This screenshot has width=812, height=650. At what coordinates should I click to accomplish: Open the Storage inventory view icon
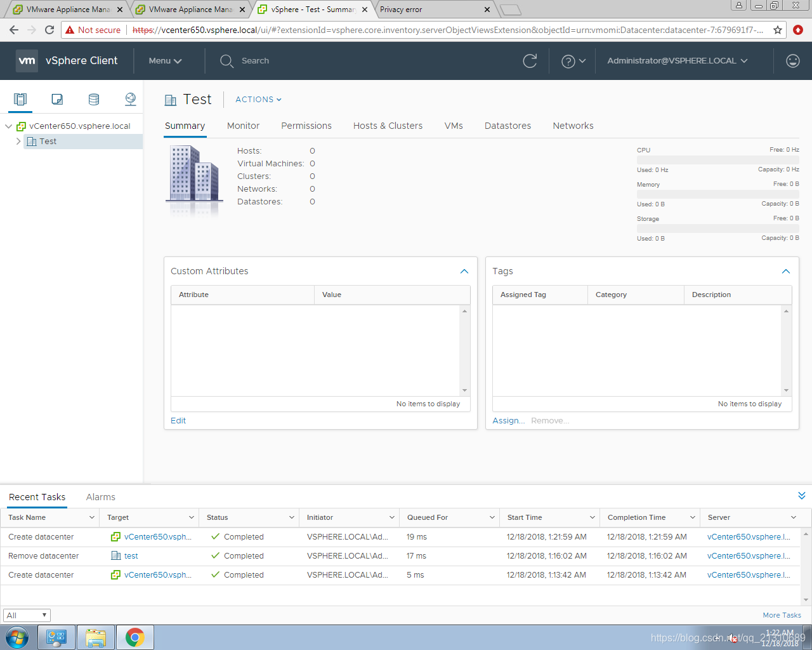pyautogui.click(x=94, y=99)
